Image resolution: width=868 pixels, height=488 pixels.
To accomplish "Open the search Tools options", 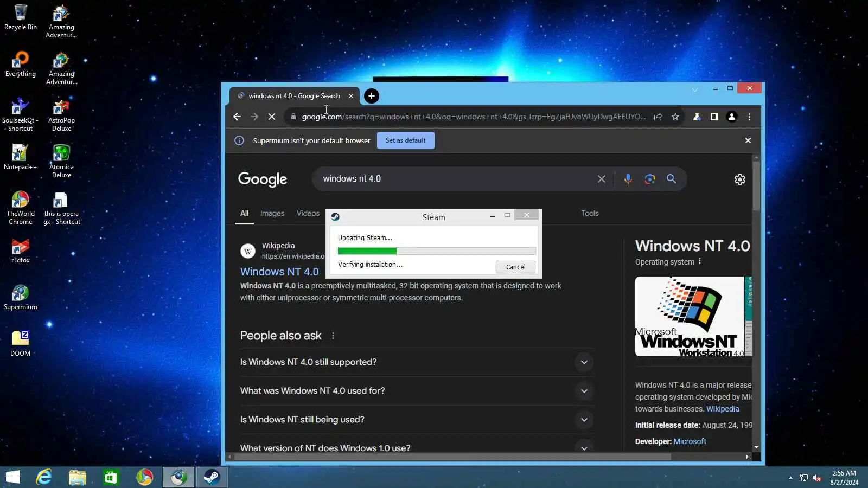I will (x=590, y=214).
